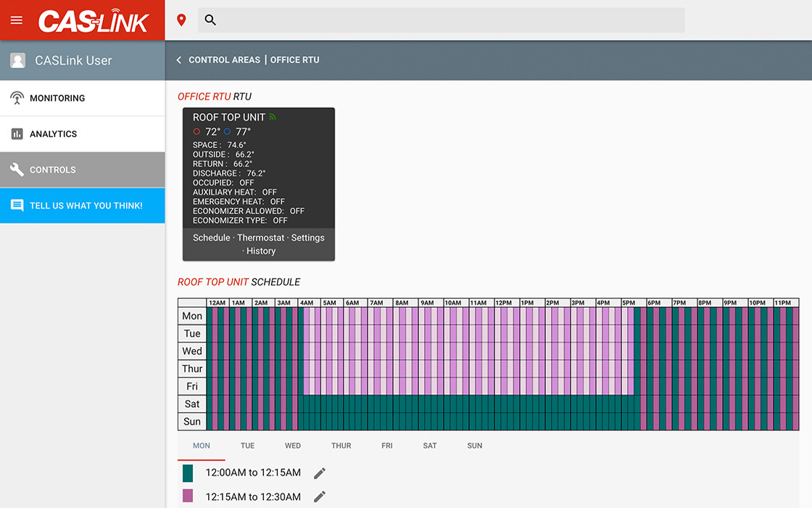Click the red location pin icon

181,20
